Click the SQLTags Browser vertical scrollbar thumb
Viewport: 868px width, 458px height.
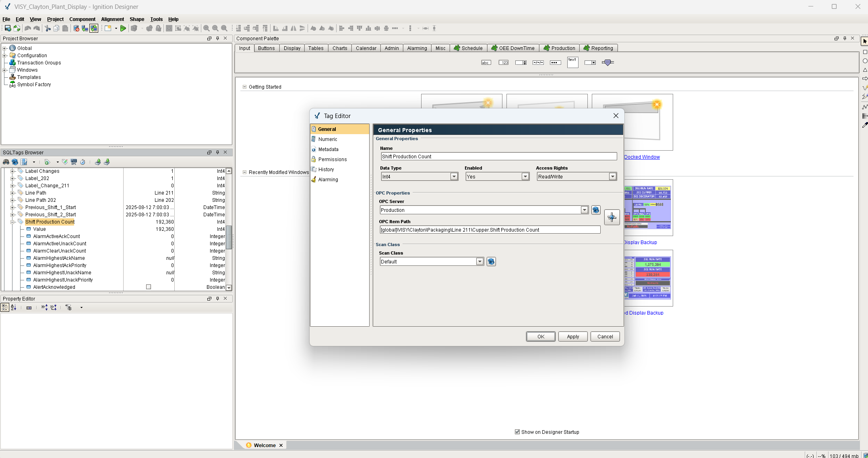[x=229, y=237]
